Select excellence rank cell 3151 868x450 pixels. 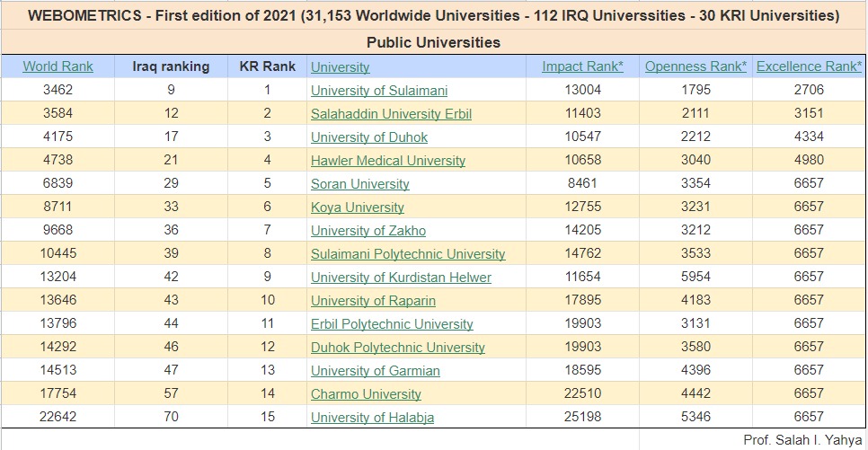coord(809,113)
